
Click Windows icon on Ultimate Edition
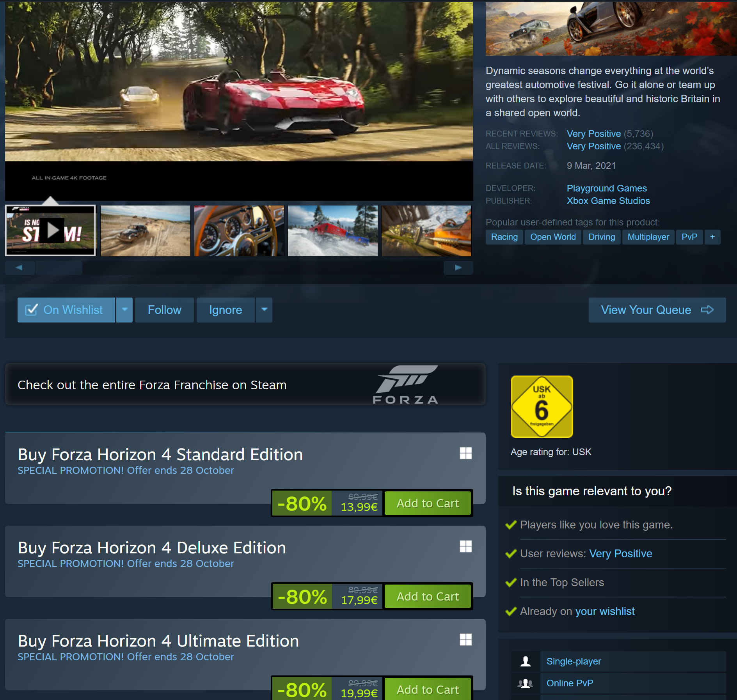pyautogui.click(x=466, y=640)
